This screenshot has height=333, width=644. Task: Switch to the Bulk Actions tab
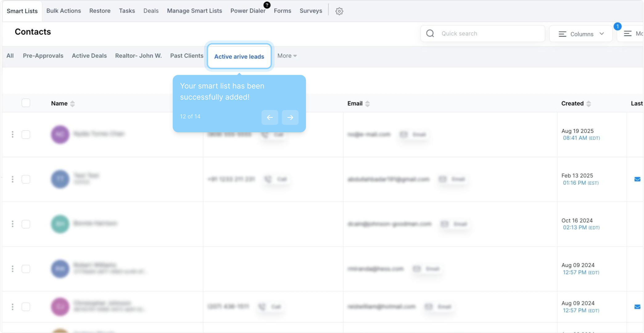point(64,11)
